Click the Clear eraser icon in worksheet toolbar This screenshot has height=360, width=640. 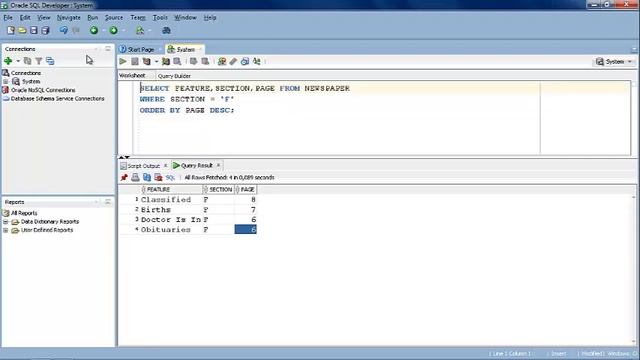233,62
